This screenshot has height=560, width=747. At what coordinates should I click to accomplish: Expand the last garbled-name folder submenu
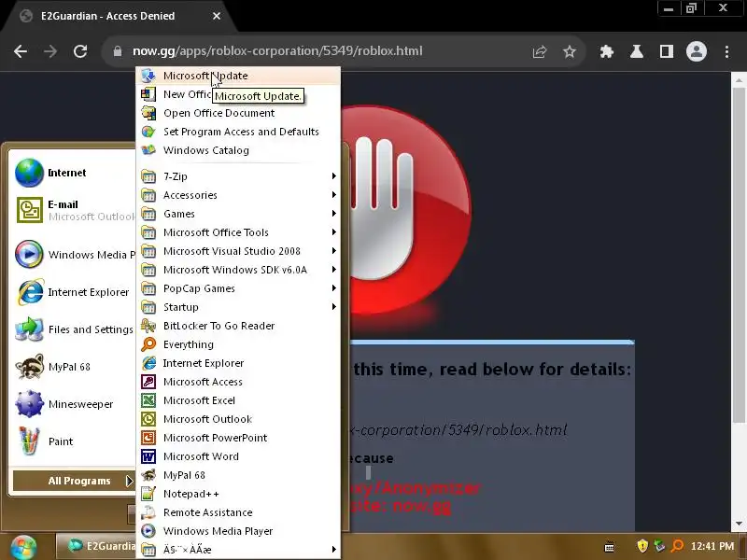(x=238, y=550)
